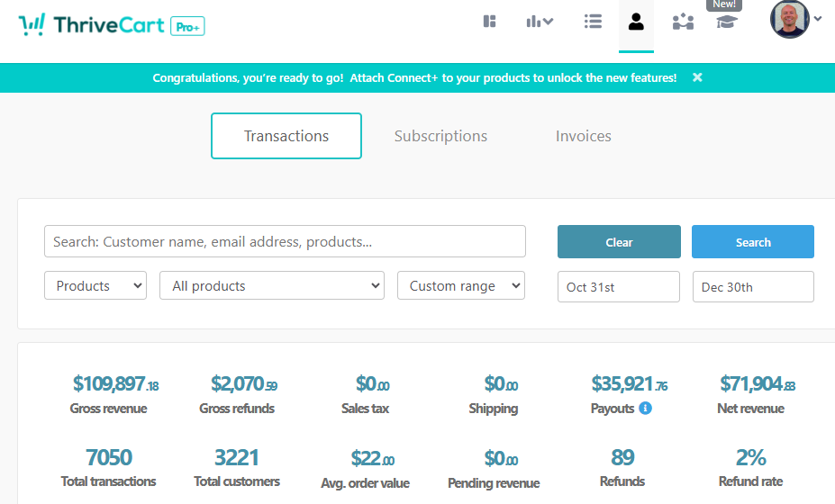The width and height of the screenshot is (835, 504).
Task: Open the profile avatar account menu
Action: point(790,20)
